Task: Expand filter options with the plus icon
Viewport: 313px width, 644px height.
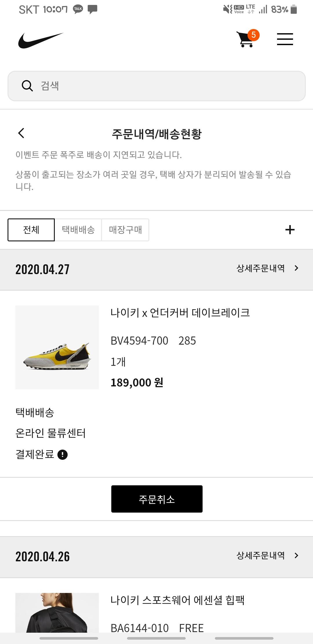Action: tap(290, 230)
